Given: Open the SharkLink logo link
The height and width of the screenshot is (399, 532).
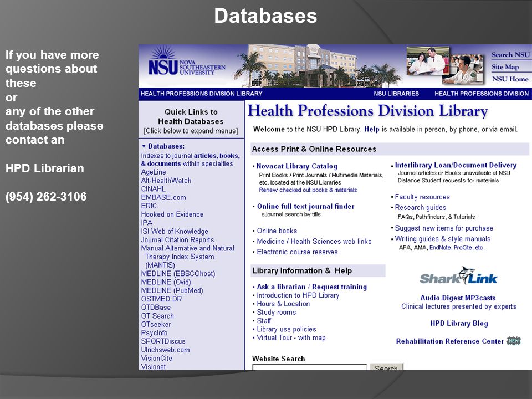Looking at the screenshot, I should 458,276.
